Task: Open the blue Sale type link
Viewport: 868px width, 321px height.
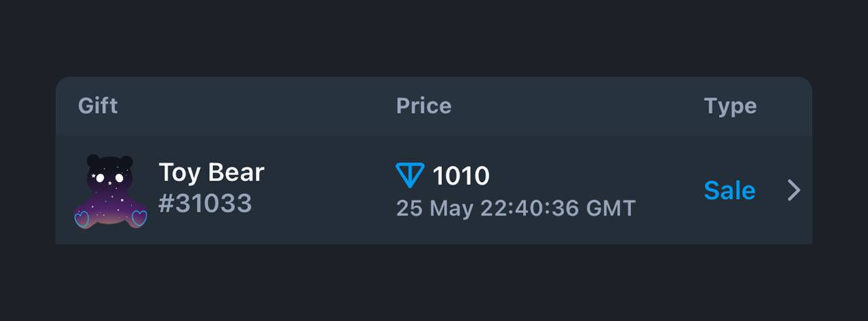Action: [730, 191]
